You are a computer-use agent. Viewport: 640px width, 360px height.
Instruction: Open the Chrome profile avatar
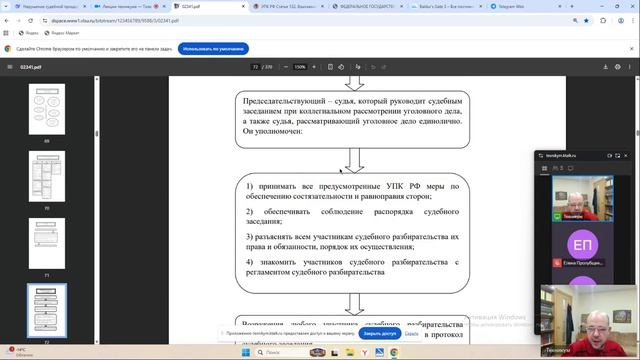point(621,20)
